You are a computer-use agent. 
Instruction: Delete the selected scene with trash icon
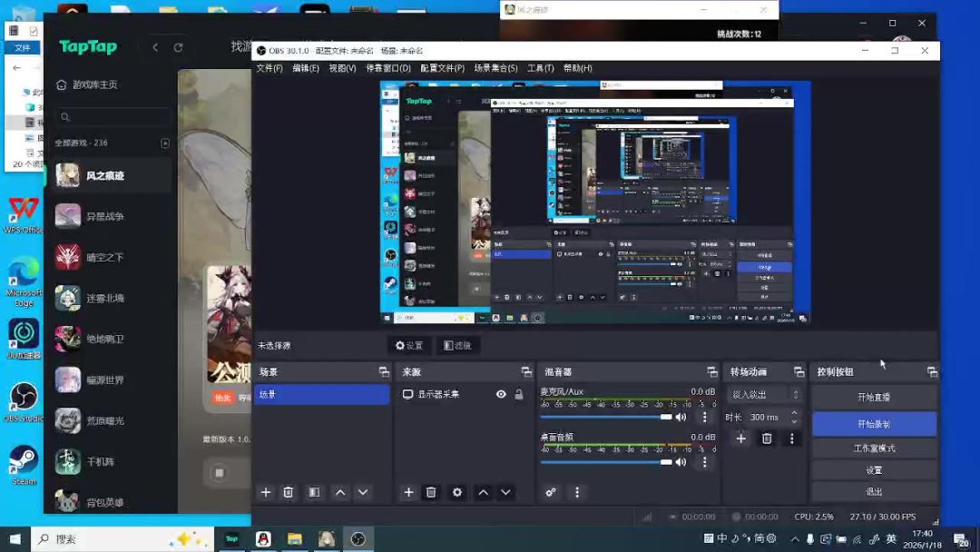[x=289, y=493]
